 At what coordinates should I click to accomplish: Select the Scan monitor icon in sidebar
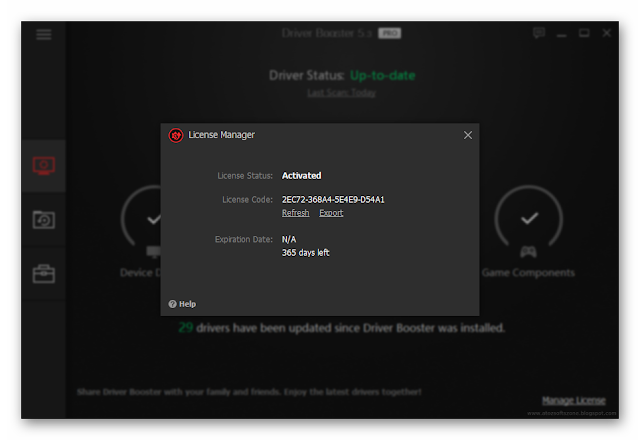[44, 165]
